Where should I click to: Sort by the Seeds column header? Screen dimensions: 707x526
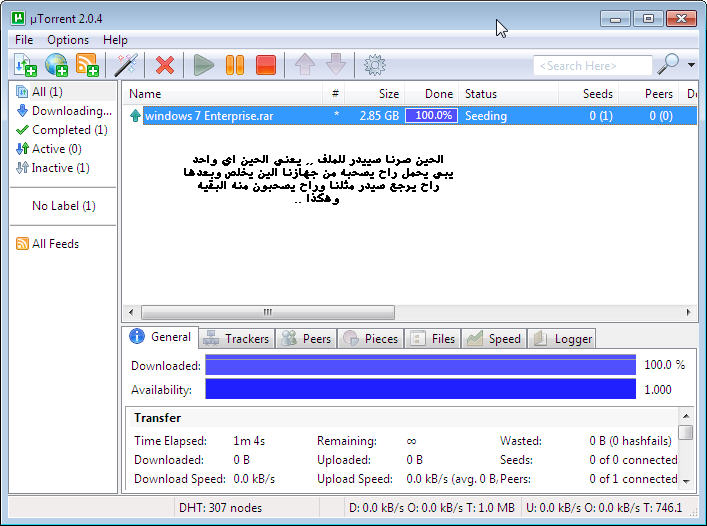pos(588,94)
